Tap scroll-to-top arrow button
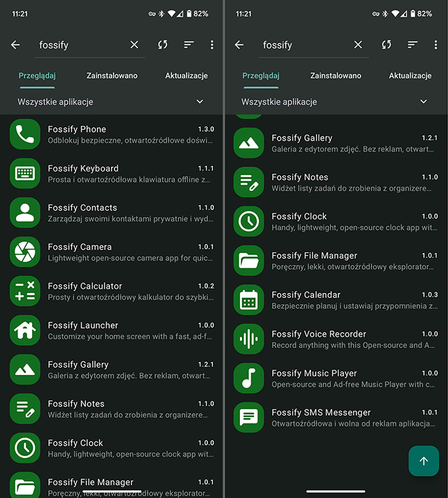This screenshot has width=448, height=498. pos(424,461)
